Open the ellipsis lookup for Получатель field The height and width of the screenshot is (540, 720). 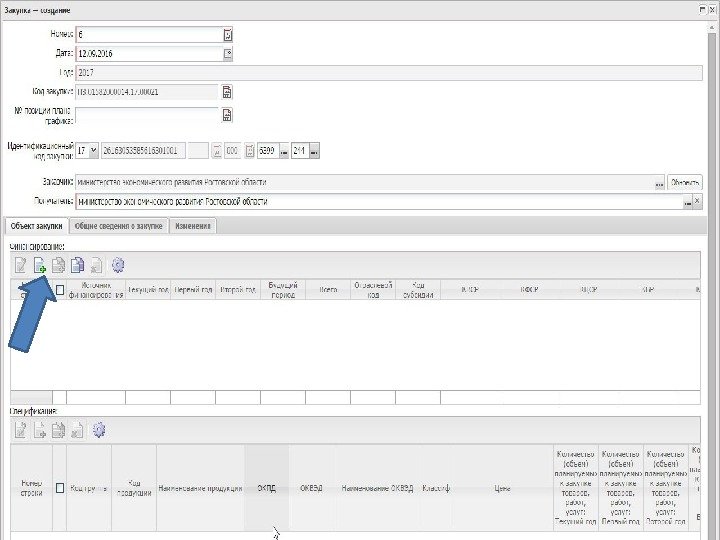[687, 202]
